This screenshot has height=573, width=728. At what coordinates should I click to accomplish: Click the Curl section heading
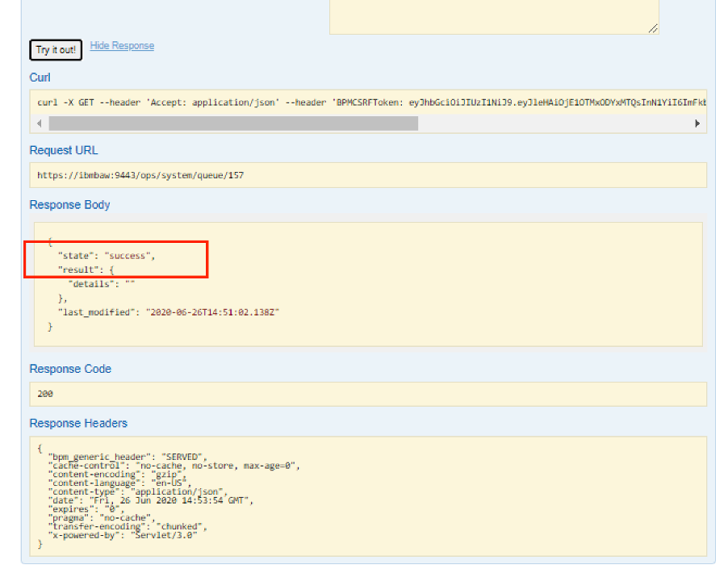[x=40, y=77]
